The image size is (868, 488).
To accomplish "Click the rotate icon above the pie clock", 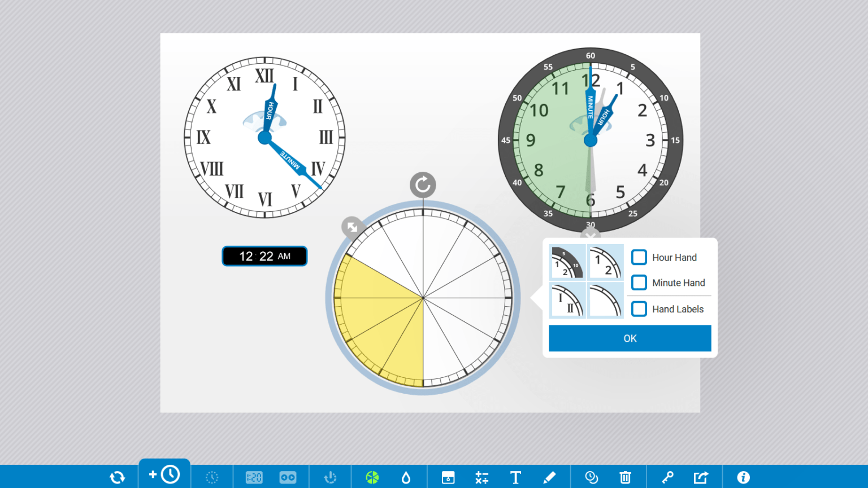I will 423,185.
